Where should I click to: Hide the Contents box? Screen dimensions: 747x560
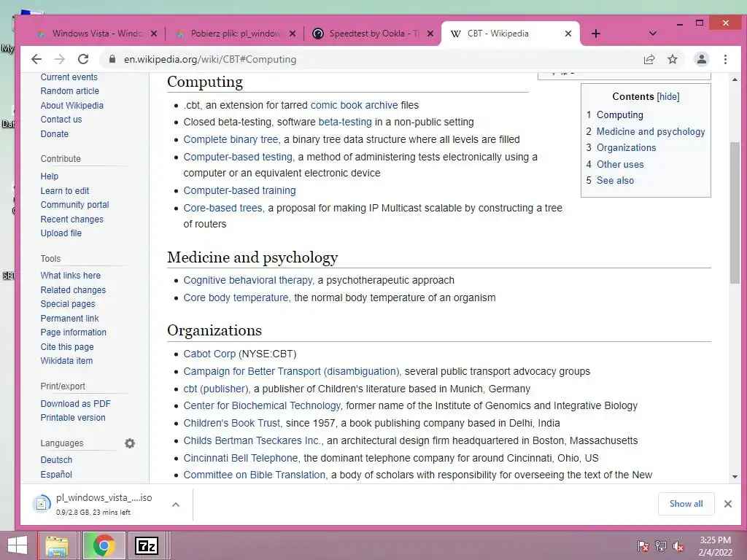coord(668,97)
